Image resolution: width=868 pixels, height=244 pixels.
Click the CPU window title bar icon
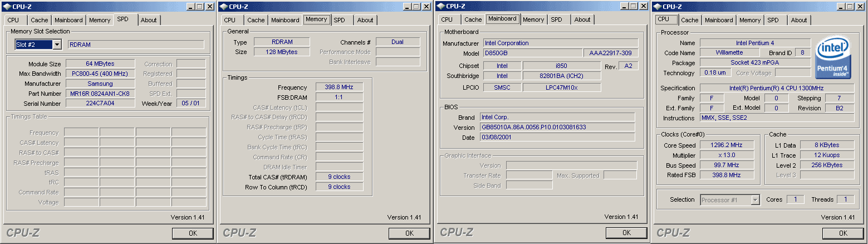[658, 7]
